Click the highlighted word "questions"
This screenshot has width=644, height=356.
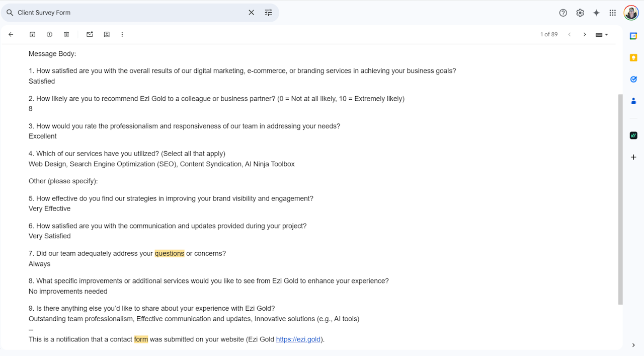point(170,253)
